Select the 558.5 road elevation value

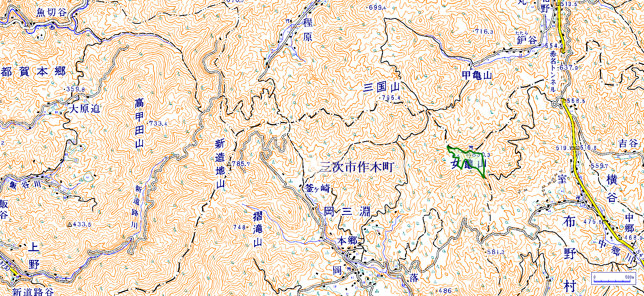click(576, 101)
